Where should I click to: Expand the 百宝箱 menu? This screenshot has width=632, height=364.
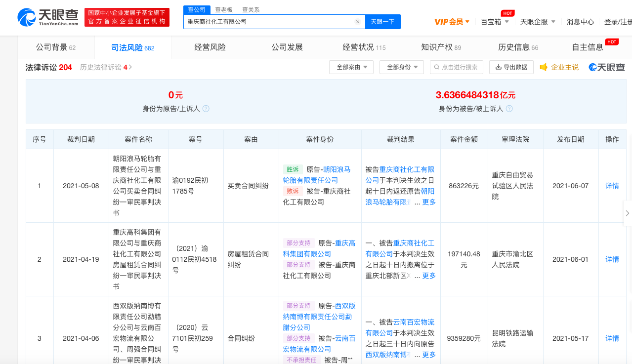pyautogui.click(x=494, y=22)
